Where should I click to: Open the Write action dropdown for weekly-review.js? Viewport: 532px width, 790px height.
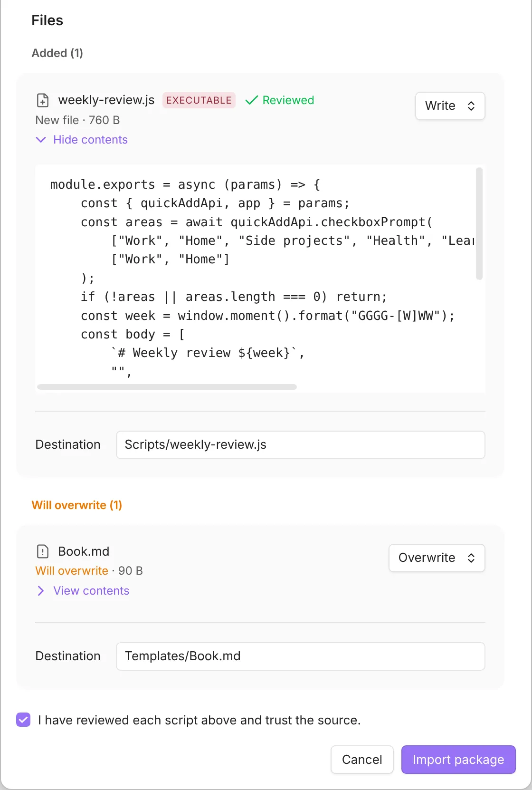[450, 106]
